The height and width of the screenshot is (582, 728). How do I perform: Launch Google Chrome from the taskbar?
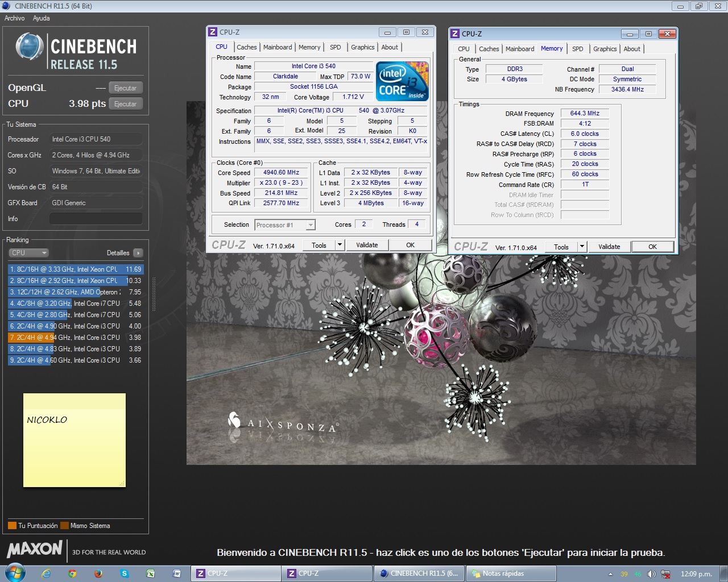pos(72,573)
